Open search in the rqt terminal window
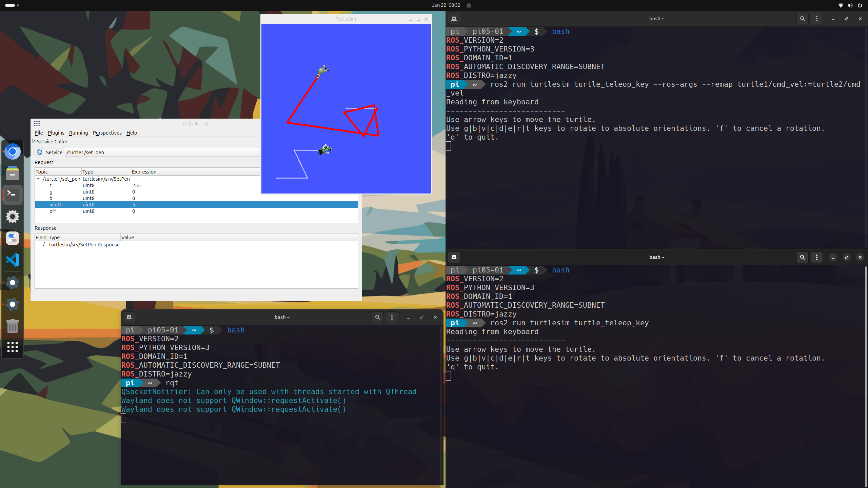Viewport: 868px width, 488px height. [377, 317]
